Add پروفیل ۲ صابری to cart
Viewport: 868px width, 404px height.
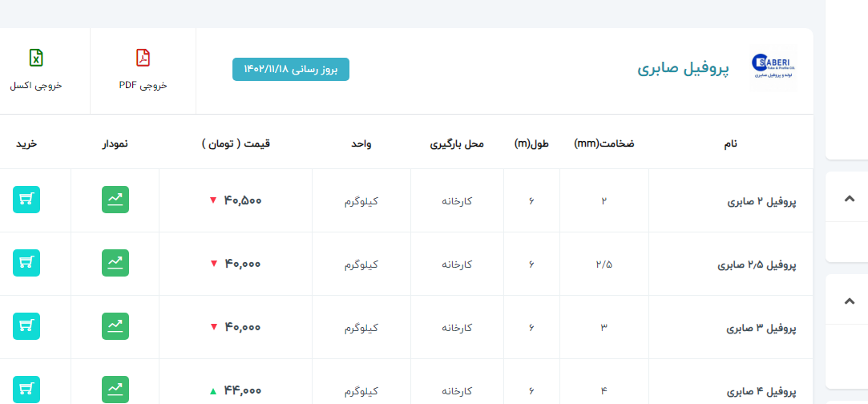coord(26,200)
